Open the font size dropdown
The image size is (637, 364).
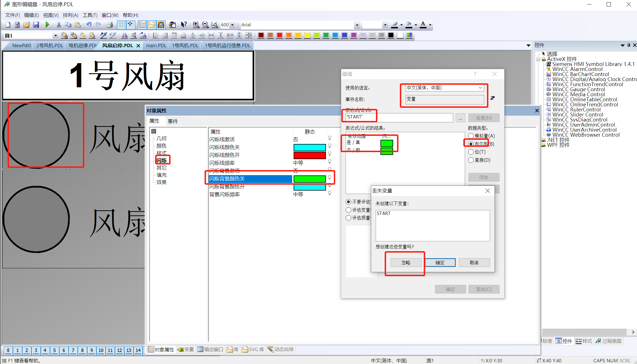pos(385,25)
